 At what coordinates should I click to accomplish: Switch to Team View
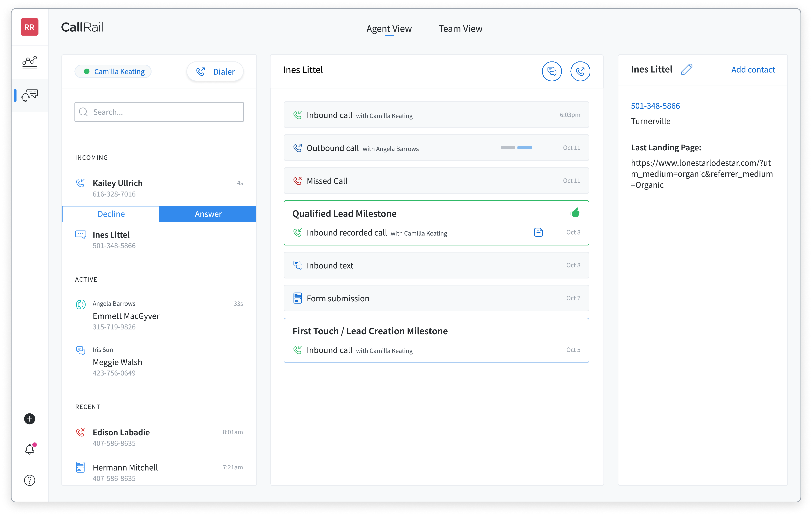coord(460,29)
